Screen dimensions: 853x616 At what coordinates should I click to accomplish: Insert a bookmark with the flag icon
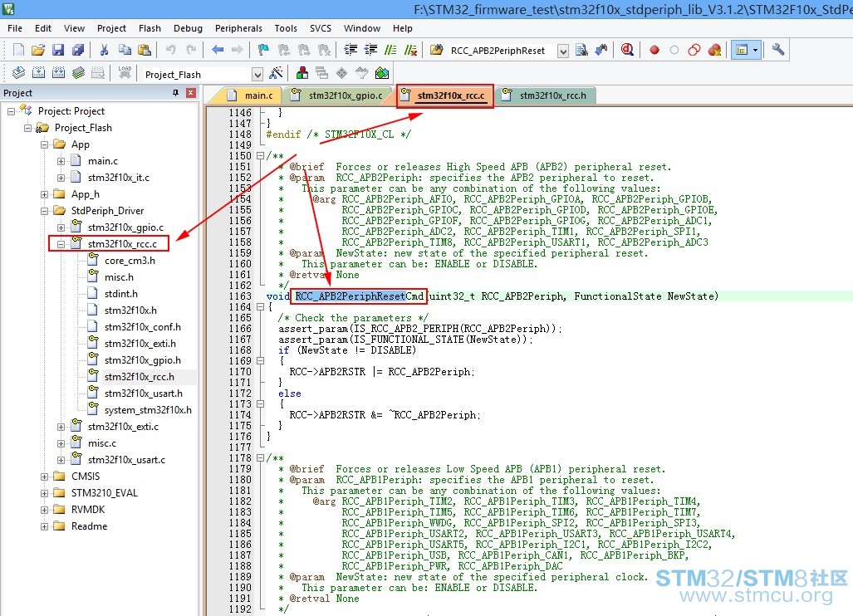click(x=263, y=50)
